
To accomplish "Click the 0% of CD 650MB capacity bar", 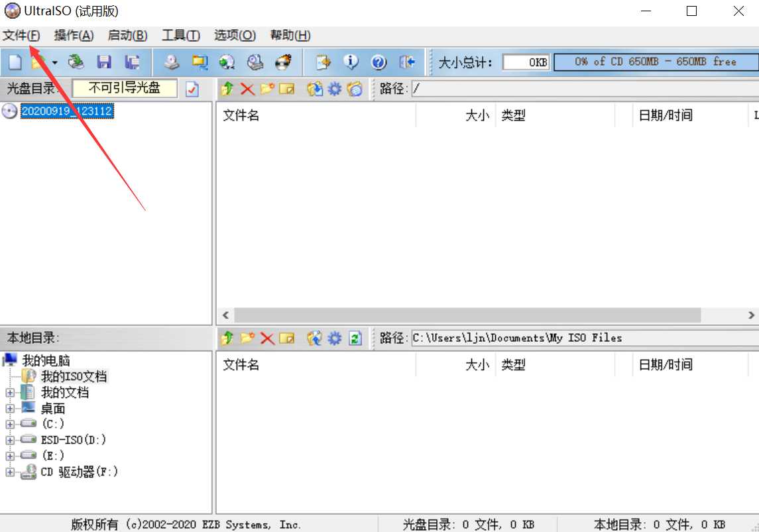I will coord(656,62).
